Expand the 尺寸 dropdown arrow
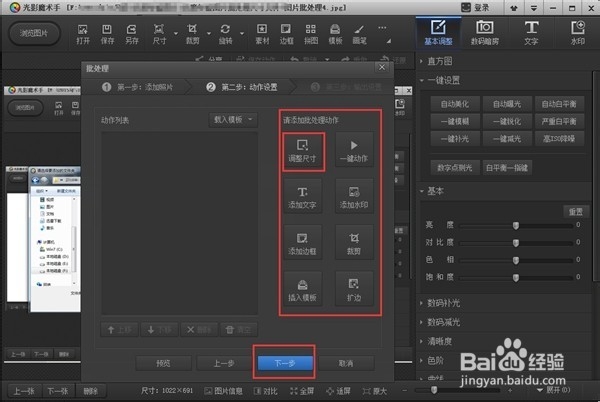Image resolution: width=600 pixels, height=402 pixels. pyautogui.click(x=176, y=34)
